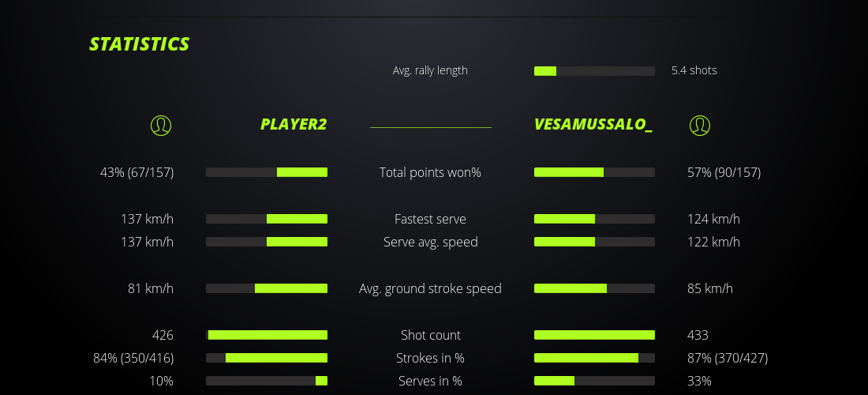Image resolution: width=868 pixels, height=395 pixels.
Task: Click PLAYER2's fastest serve bar
Action: [x=267, y=219]
